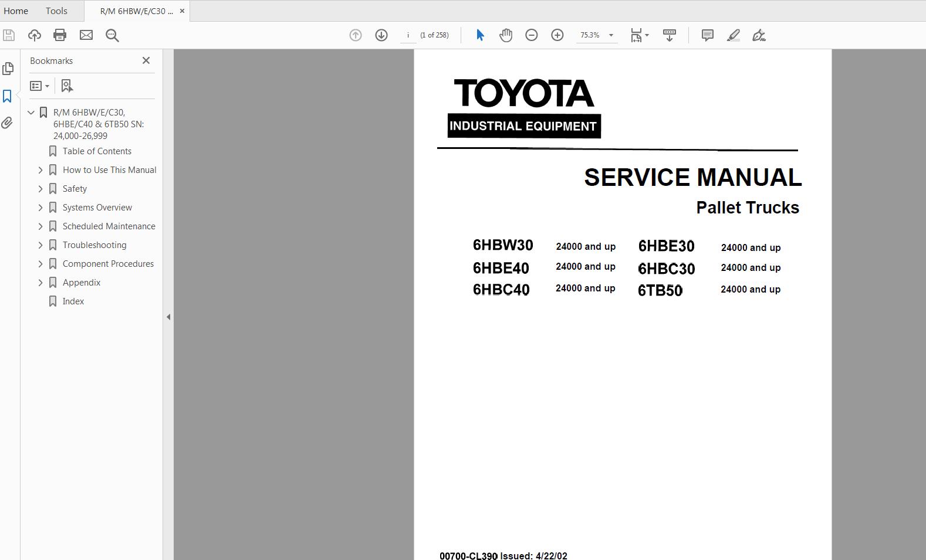
Task: Expand the Systems Overview bookmark
Action: [x=40, y=208]
